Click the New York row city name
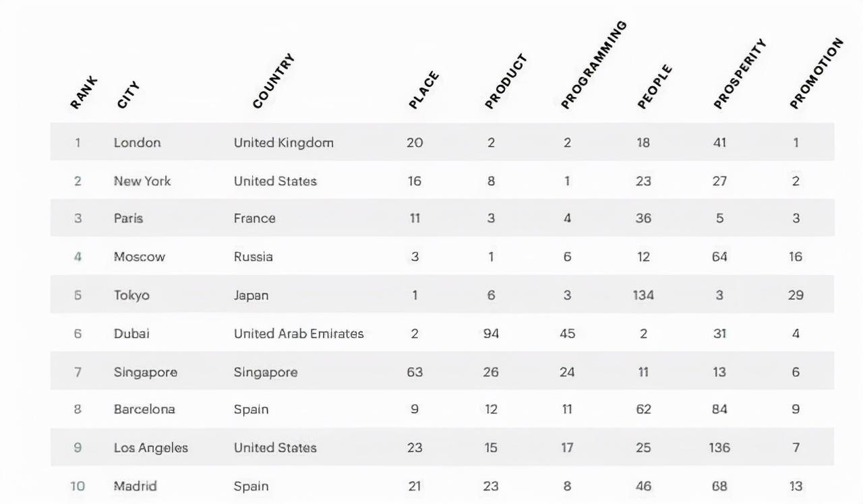This screenshot has width=863, height=504. (x=142, y=181)
